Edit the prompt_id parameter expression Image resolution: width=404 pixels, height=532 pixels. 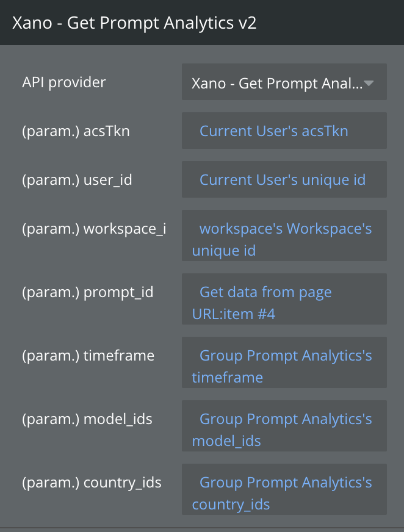[284, 299]
